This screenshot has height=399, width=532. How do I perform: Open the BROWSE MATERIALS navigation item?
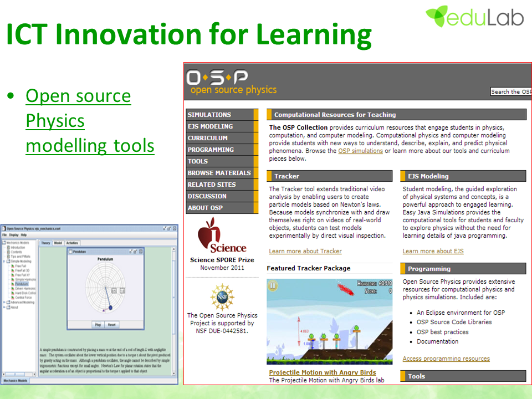(x=222, y=173)
